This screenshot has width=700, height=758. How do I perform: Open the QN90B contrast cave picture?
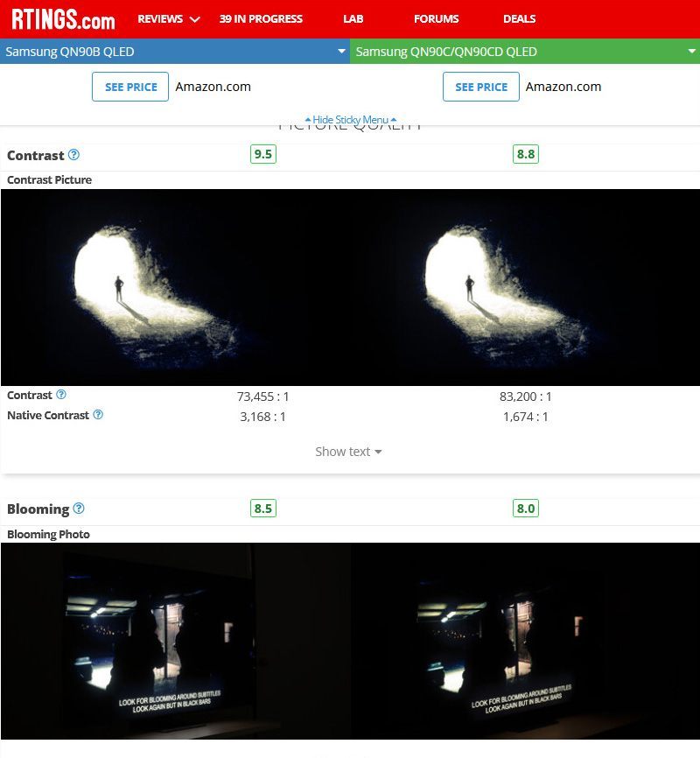click(176, 287)
